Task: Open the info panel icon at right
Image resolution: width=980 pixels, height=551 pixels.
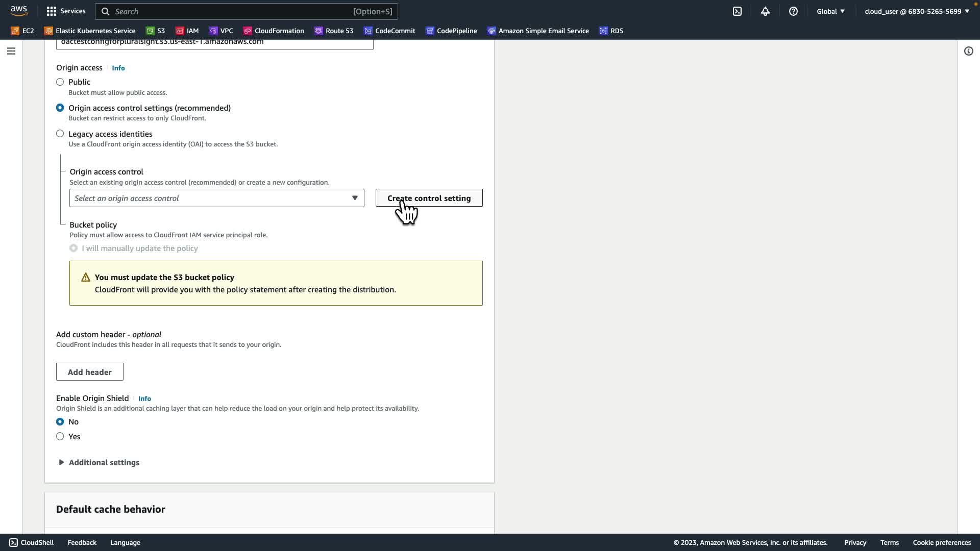Action: 968,51
